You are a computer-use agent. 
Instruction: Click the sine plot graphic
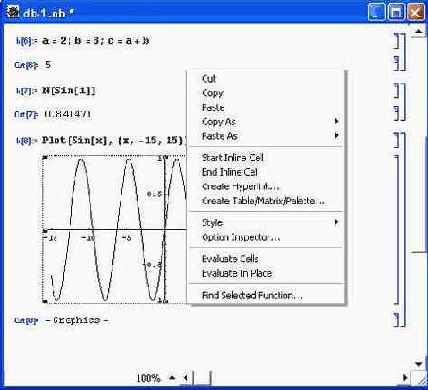coord(114,229)
